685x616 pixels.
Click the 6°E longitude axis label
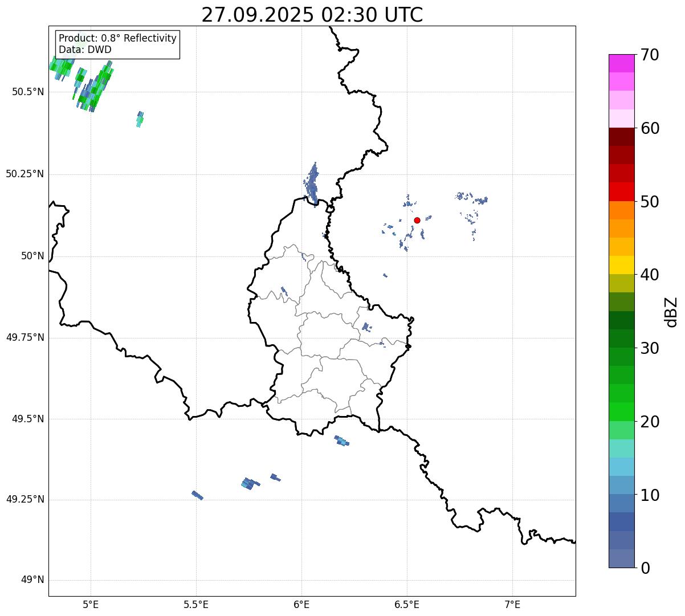(301, 605)
